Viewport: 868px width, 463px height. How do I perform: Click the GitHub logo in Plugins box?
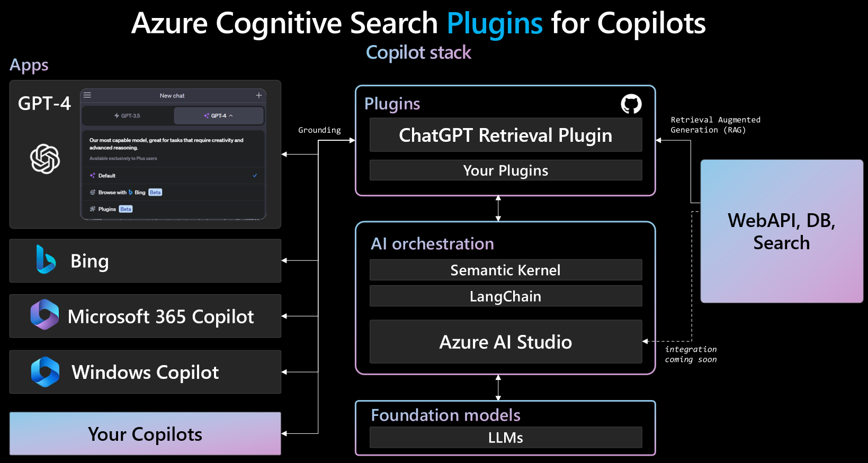coord(631,104)
